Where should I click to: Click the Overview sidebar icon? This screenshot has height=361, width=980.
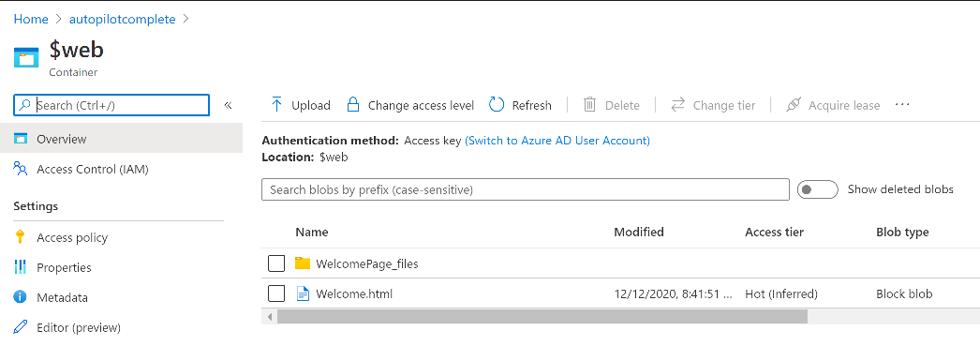click(x=21, y=139)
